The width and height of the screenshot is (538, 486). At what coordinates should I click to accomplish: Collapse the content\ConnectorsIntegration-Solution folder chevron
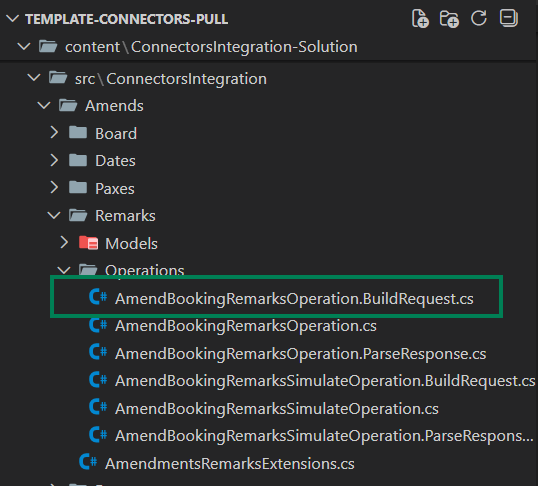point(24,46)
